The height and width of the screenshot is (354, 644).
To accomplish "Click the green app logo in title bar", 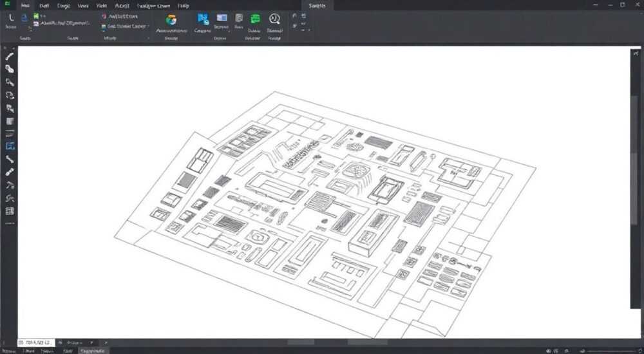I will [x=7, y=4].
